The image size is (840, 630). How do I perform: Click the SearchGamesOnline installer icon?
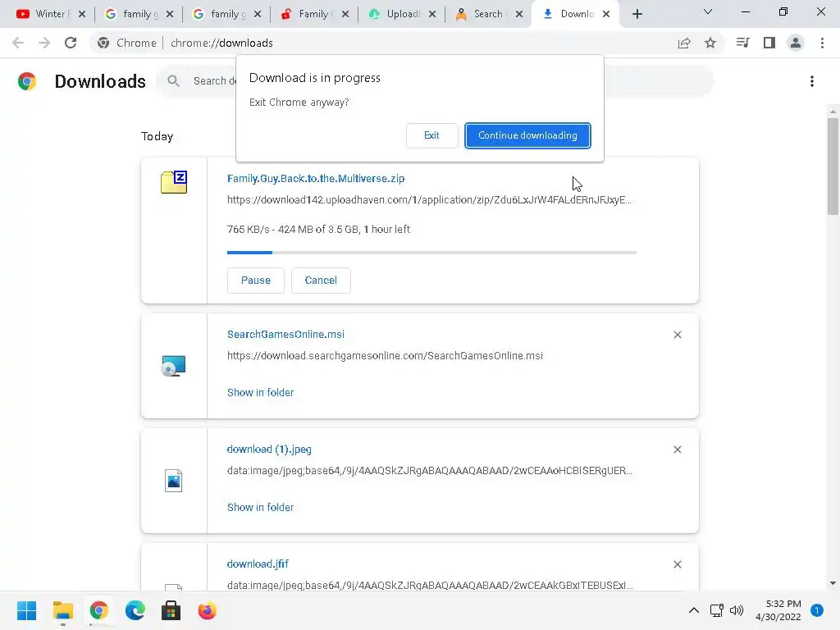pyautogui.click(x=174, y=366)
